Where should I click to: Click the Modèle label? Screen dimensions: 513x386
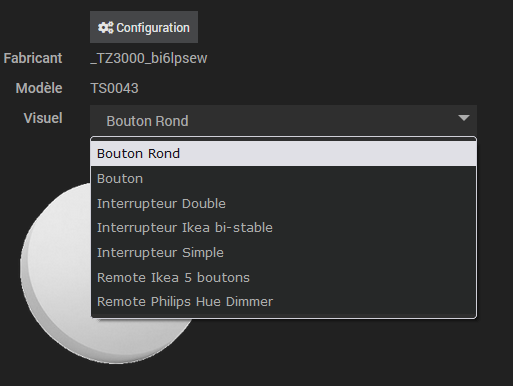click(x=39, y=88)
